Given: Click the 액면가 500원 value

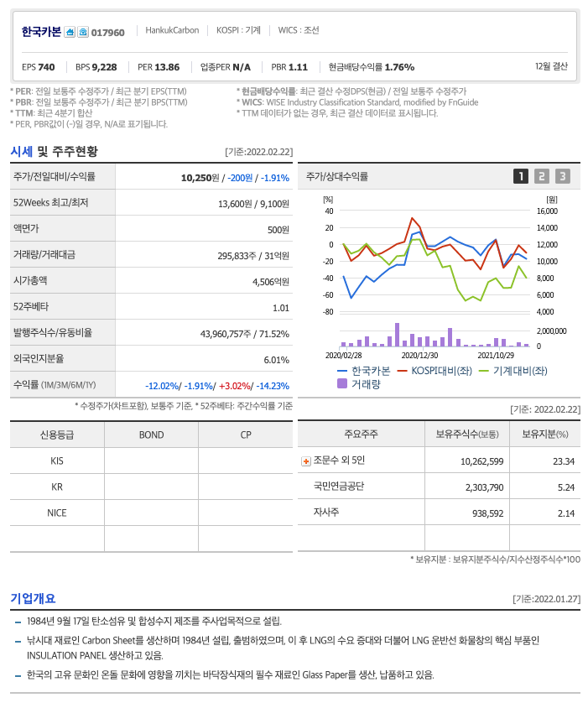Looking at the screenshot, I should tap(278, 230).
